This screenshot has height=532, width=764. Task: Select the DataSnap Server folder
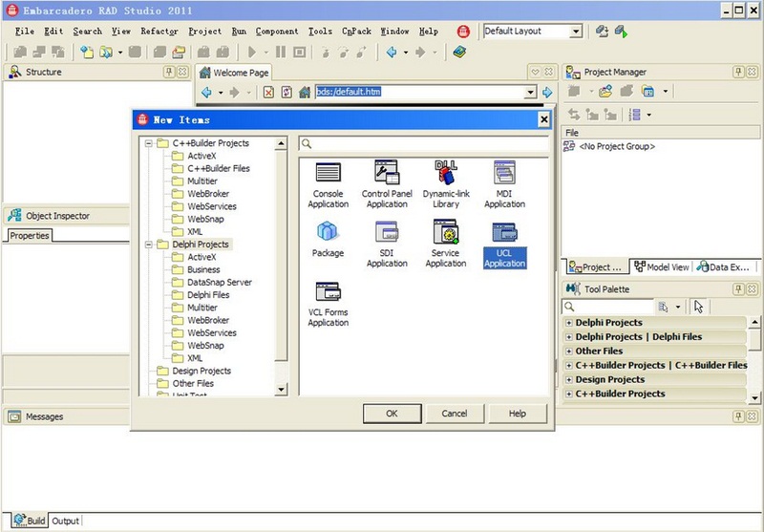pyautogui.click(x=219, y=283)
